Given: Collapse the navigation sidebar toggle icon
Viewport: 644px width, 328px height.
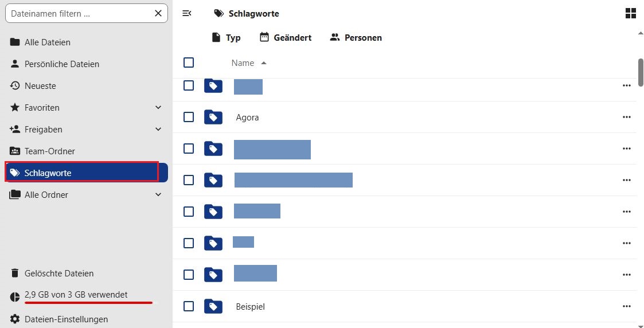Looking at the screenshot, I should pos(186,13).
